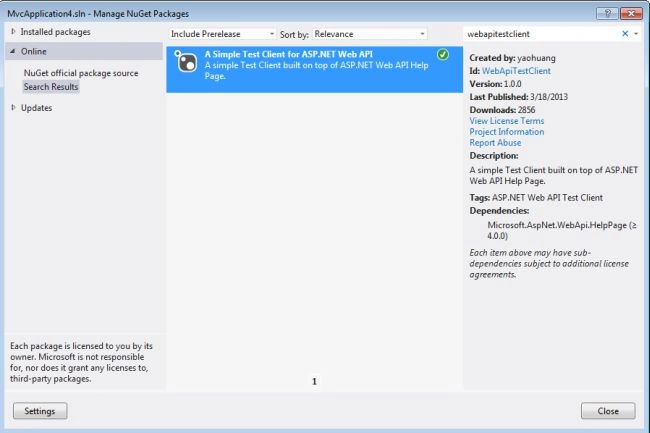Select the Installed packages label
The height and width of the screenshot is (433, 650).
[x=56, y=32]
